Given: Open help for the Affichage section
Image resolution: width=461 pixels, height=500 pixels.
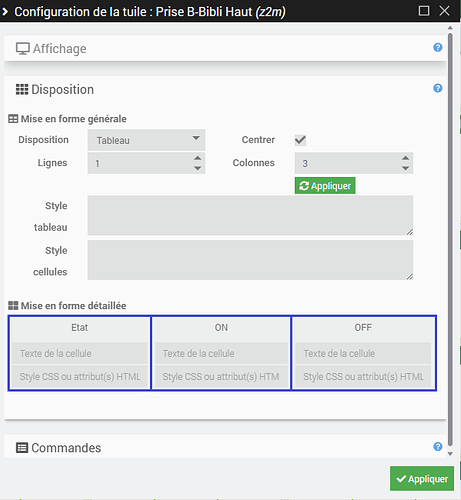Looking at the screenshot, I should (x=438, y=48).
